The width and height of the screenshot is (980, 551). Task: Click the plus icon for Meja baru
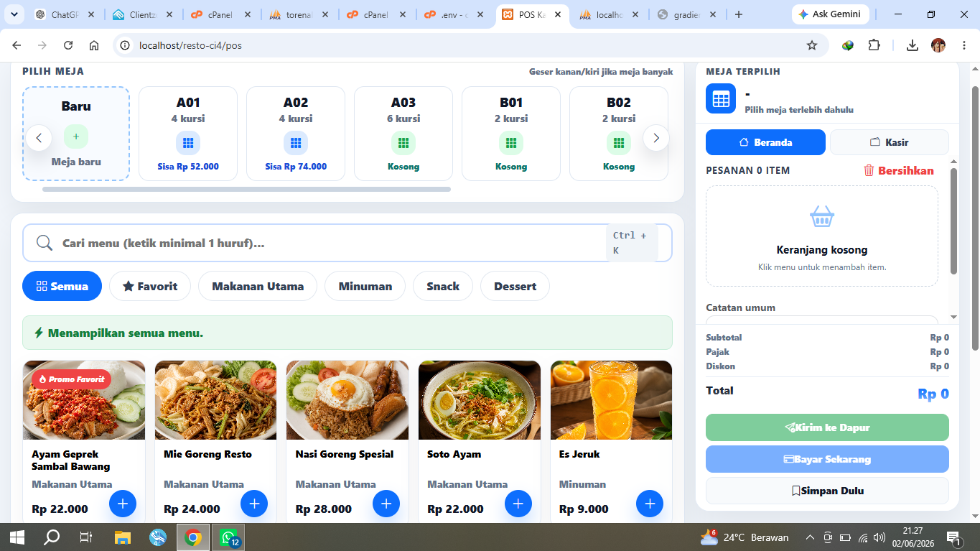pos(76,136)
